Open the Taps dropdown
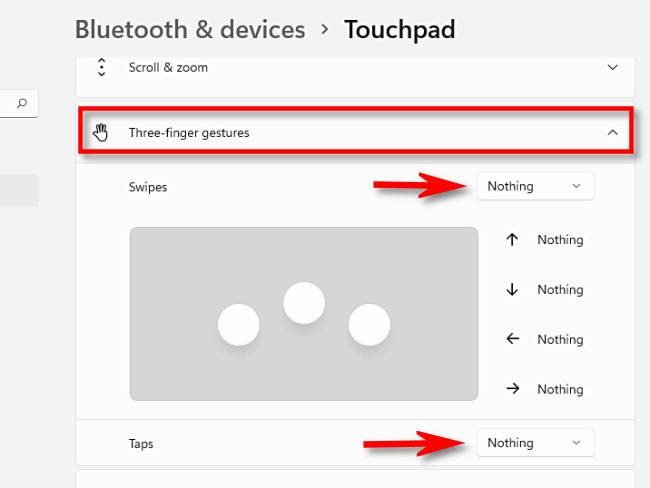This screenshot has height=488, width=650. (534, 443)
